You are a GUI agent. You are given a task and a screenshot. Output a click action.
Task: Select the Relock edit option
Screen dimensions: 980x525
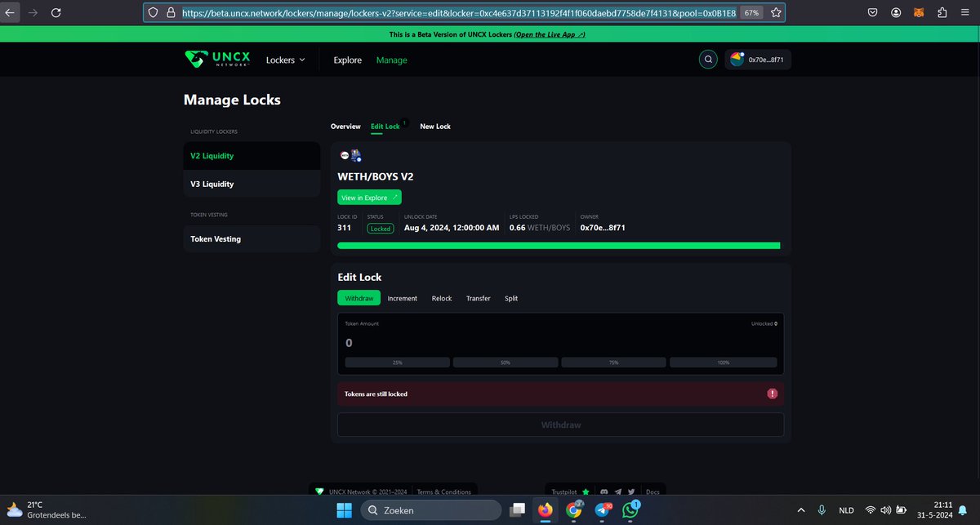(442, 298)
